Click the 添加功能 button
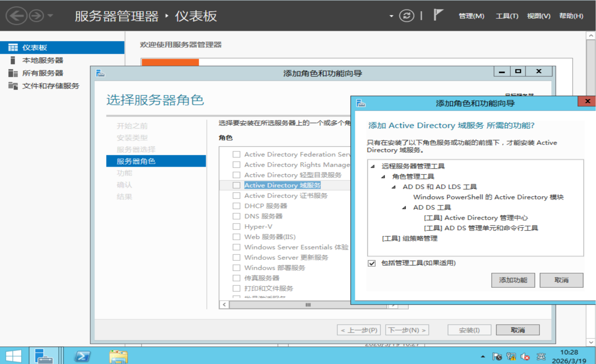The image size is (596, 364). pos(513,280)
